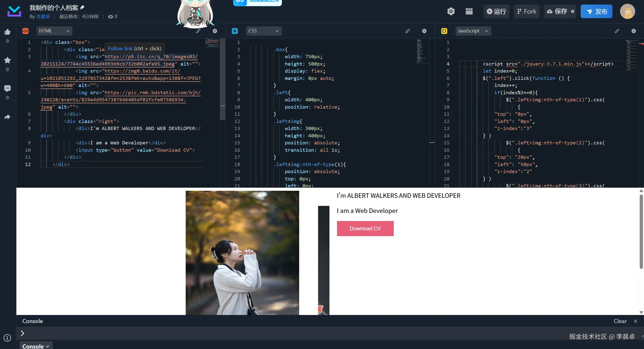Click the external resource link icon on CSS panel

click(407, 31)
